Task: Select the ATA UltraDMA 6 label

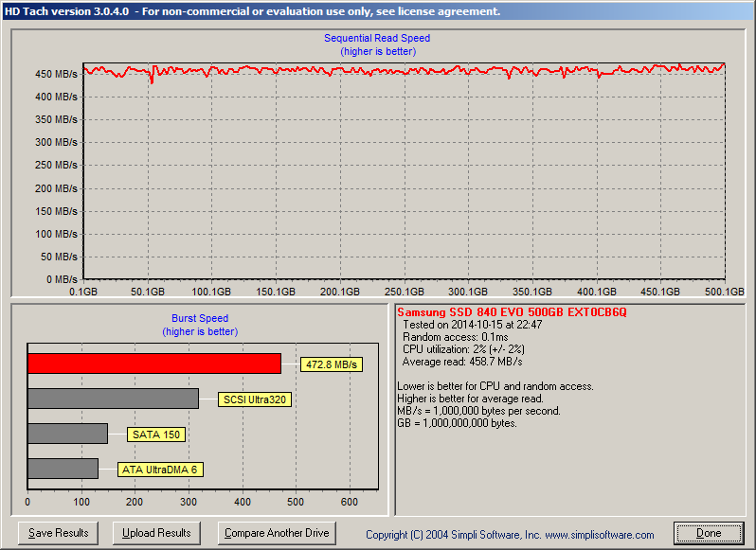Action: click(x=160, y=470)
